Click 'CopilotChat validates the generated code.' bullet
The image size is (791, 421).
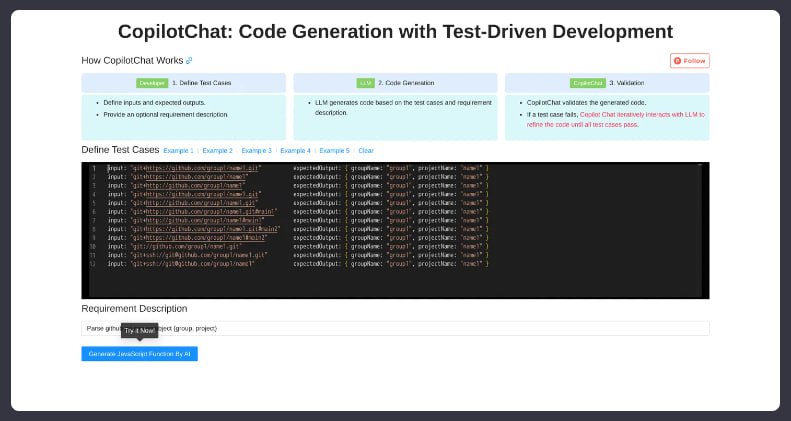tap(586, 103)
